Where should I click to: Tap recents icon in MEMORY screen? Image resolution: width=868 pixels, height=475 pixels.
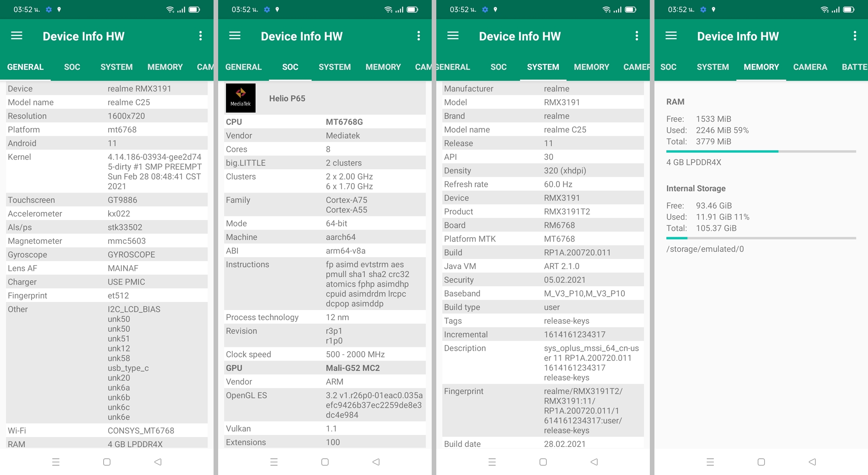click(710, 462)
